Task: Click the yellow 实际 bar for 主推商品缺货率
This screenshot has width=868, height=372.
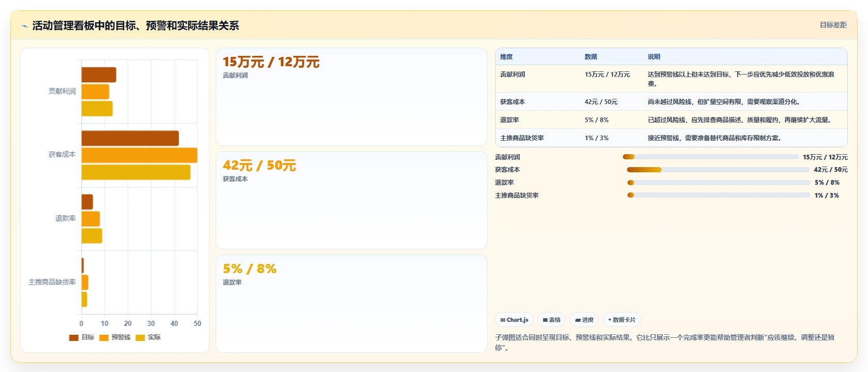Action: [84, 300]
